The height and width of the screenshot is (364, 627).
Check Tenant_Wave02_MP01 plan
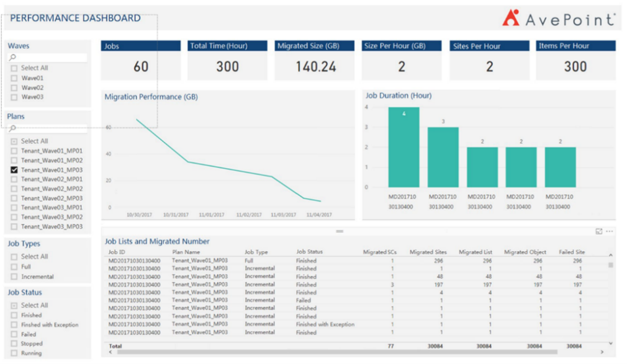coord(14,179)
